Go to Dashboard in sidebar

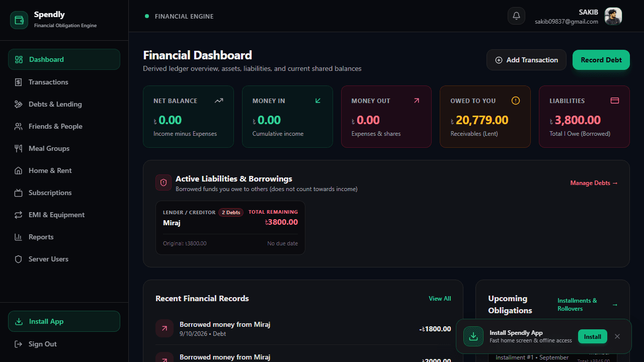point(64,59)
